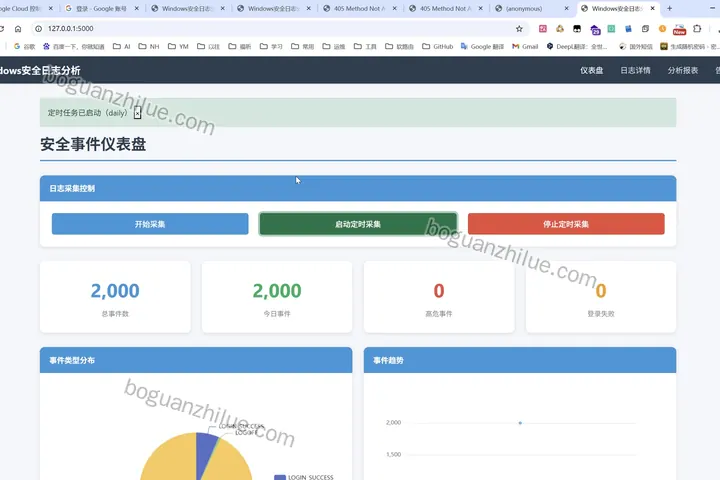Open the DeepL翻译 bookmark

(577, 46)
